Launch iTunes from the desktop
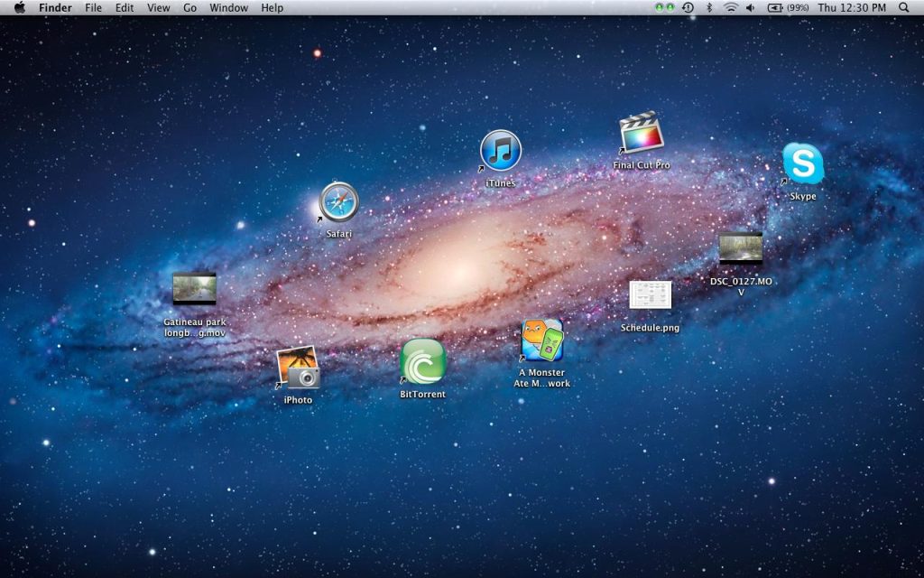This screenshot has width=924, height=578. [x=500, y=151]
